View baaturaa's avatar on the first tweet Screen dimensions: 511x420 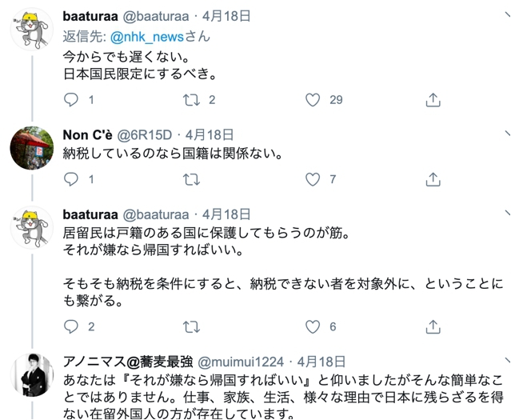(32, 30)
